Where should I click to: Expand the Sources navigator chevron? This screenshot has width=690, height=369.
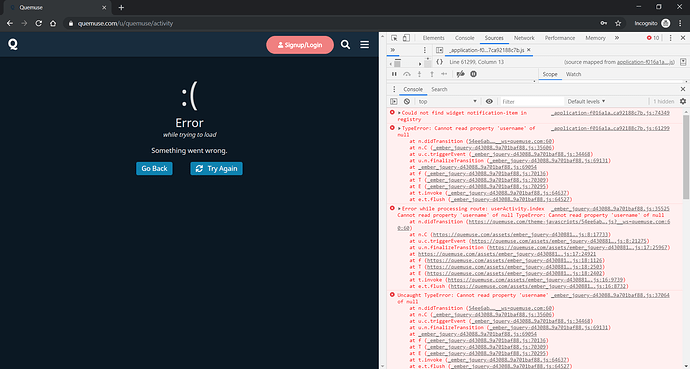tap(393, 50)
